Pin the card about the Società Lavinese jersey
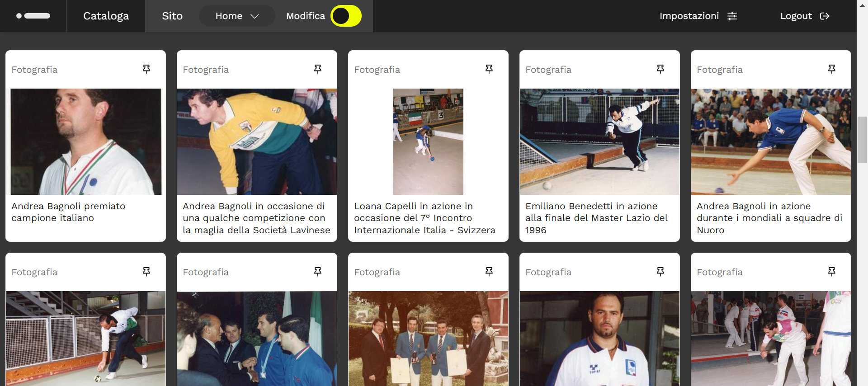The width and height of the screenshot is (868, 386). tap(318, 69)
